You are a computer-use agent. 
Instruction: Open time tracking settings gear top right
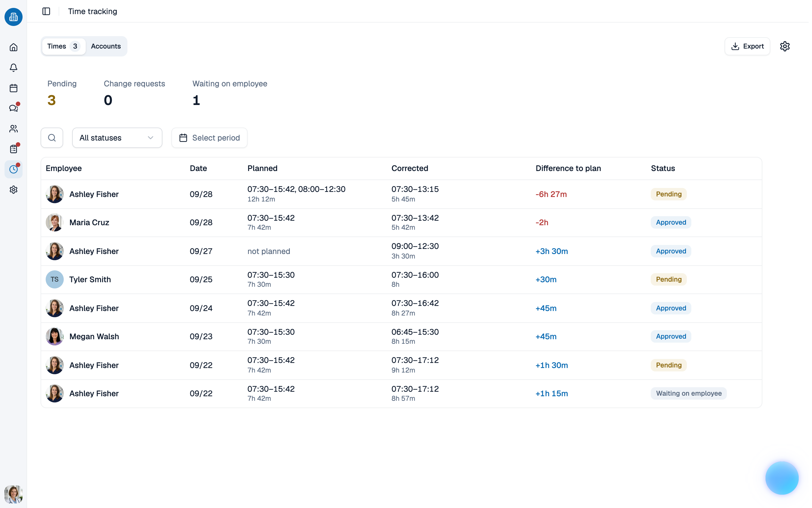click(784, 46)
